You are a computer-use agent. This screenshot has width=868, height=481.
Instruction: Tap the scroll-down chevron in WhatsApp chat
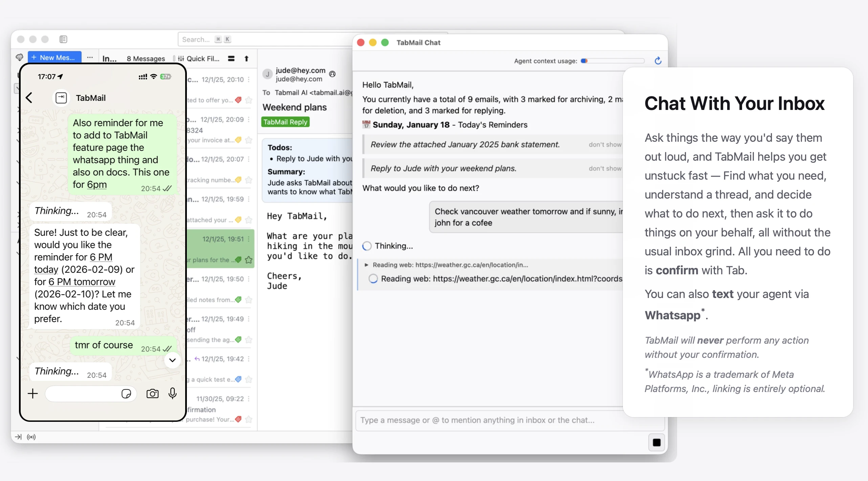coord(172,360)
